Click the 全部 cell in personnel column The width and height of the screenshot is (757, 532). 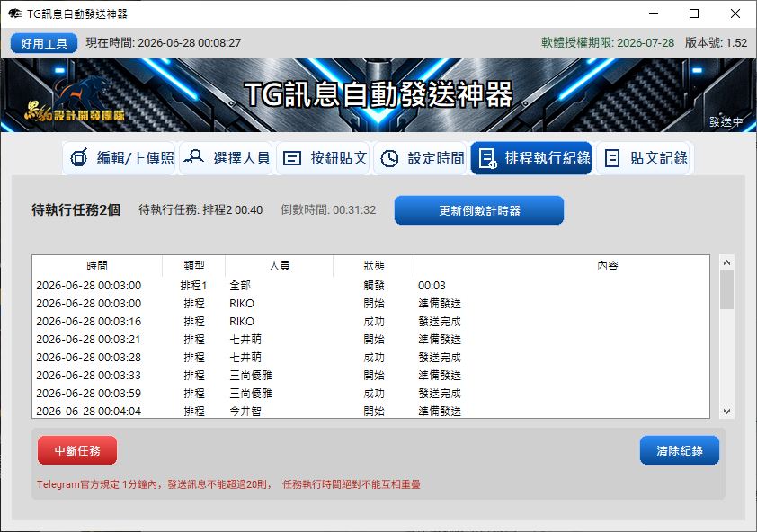240,285
